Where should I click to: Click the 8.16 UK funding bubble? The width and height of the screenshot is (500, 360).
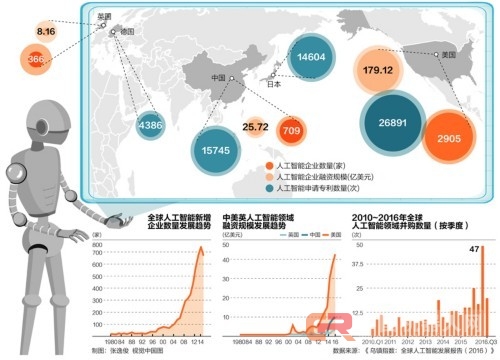click(x=46, y=32)
